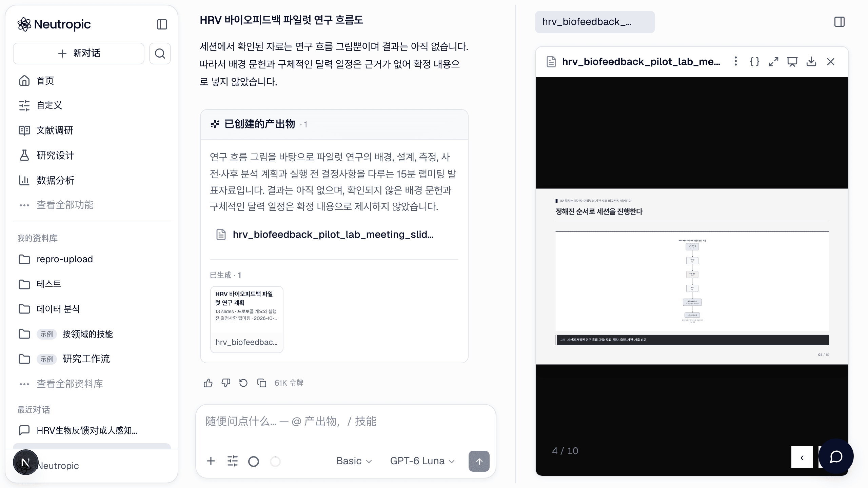Open the GPT-6 Luna model dropdown
868x488 pixels.
422,461
